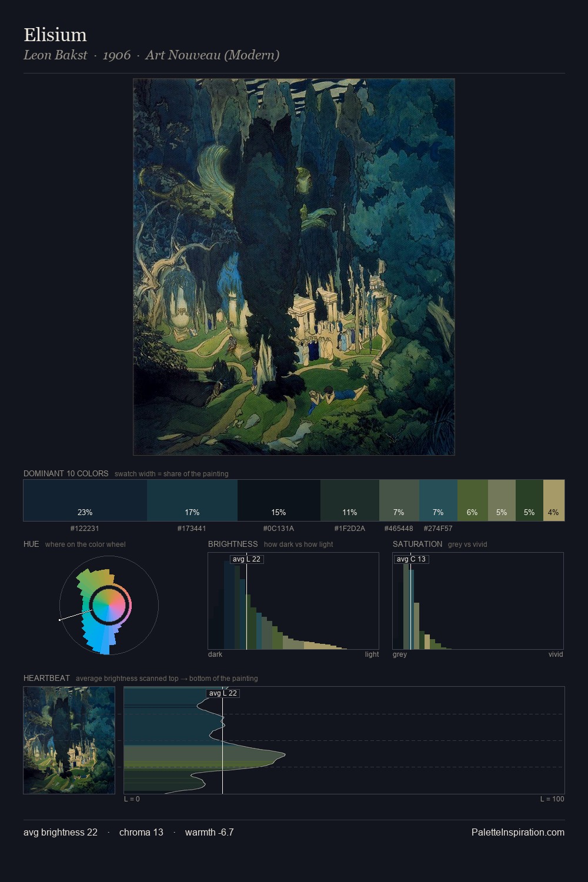
Task: Click the 'L = 0' axis label
Action: tap(132, 799)
